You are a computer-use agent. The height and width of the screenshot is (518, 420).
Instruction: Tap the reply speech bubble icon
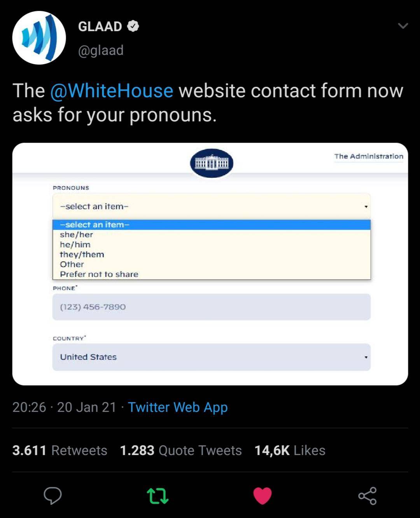coord(52,495)
